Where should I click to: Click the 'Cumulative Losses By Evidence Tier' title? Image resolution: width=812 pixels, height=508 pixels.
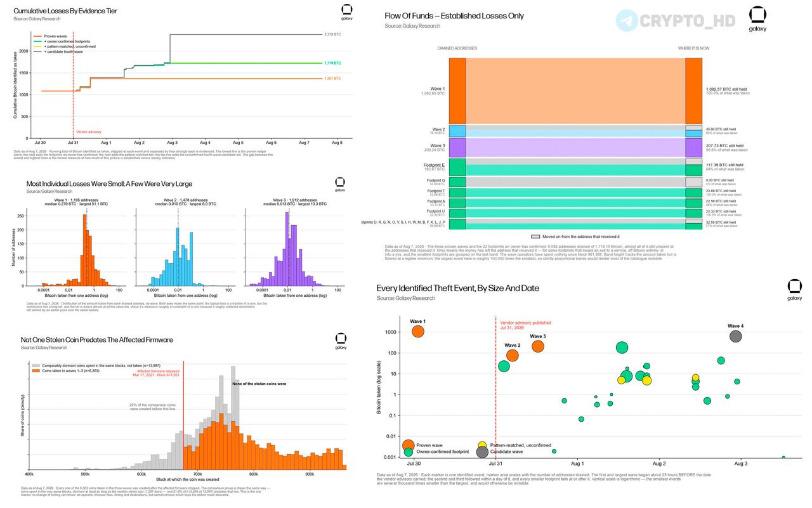pyautogui.click(x=65, y=11)
